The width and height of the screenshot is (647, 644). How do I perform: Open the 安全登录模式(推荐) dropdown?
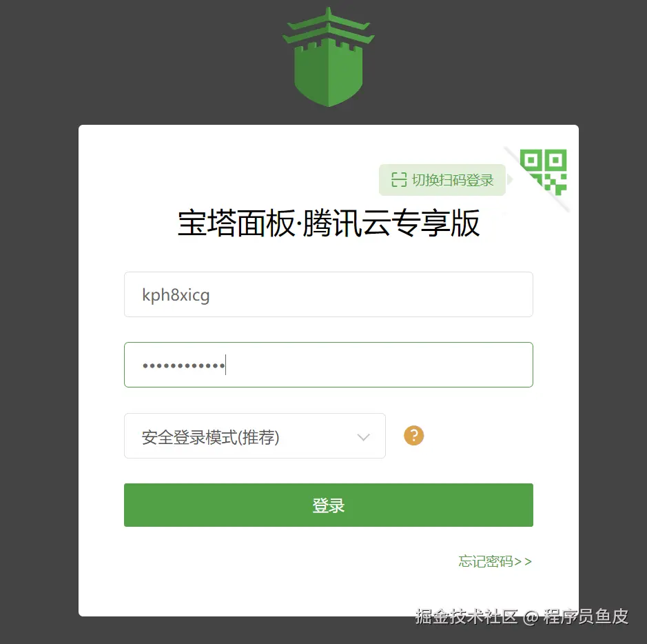[254, 436]
